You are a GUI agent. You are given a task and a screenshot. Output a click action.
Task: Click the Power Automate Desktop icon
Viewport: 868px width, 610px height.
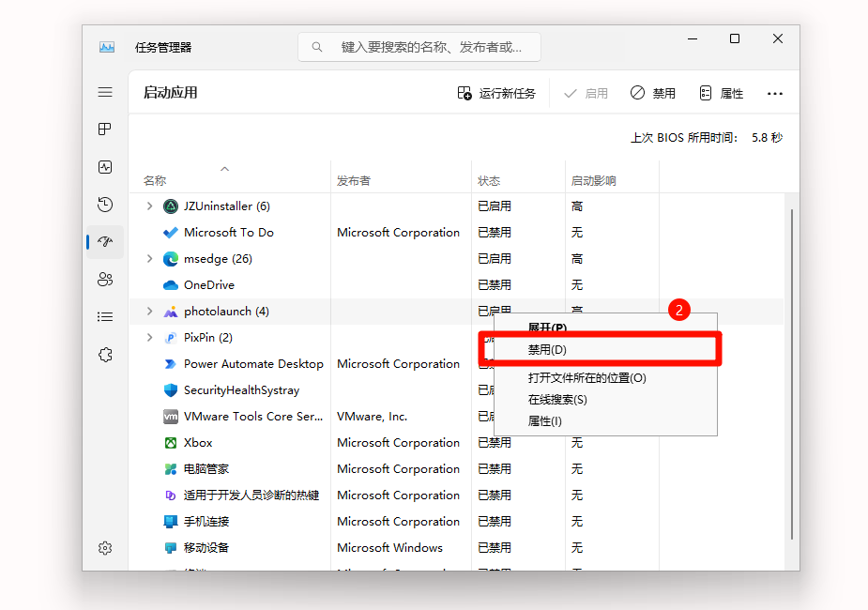(x=171, y=364)
